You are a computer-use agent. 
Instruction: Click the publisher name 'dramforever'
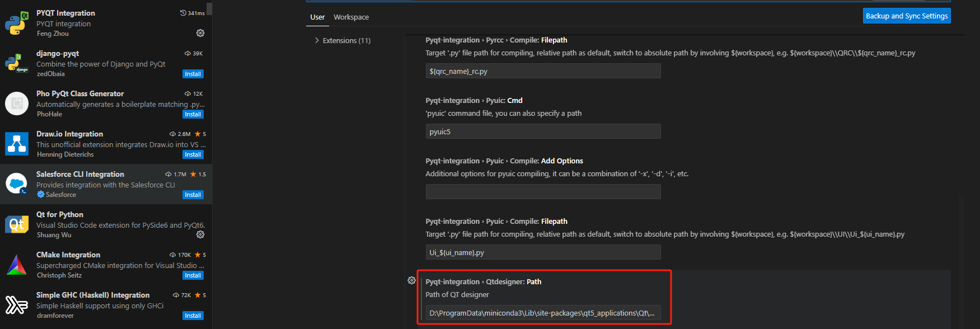(55, 316)
